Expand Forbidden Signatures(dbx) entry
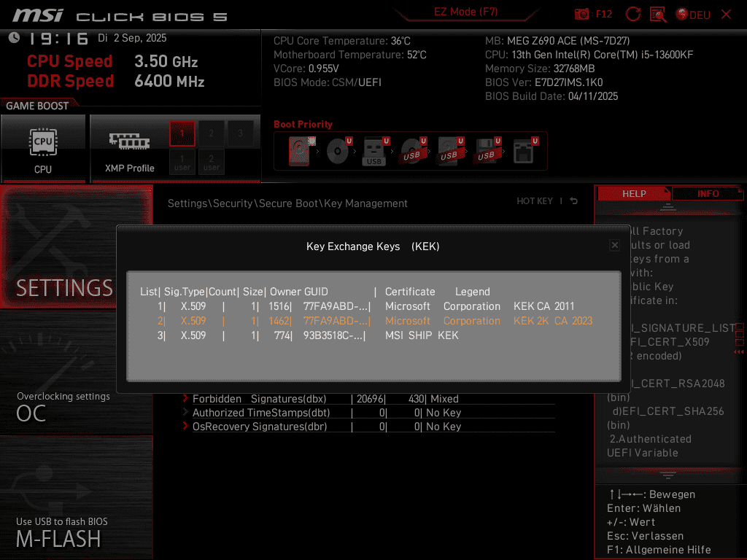This screenshot has width=747, height=560. click(368, 399)
